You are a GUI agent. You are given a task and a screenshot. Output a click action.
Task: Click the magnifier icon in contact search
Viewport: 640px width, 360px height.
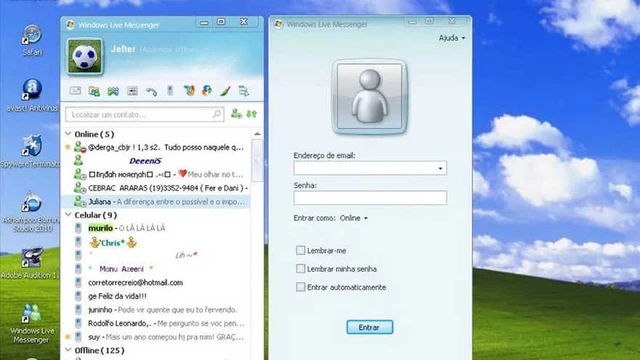(217, 114)
